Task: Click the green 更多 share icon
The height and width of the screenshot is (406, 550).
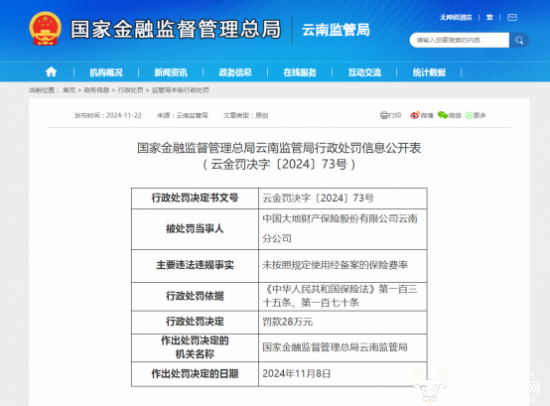Action: click(469, 115)
